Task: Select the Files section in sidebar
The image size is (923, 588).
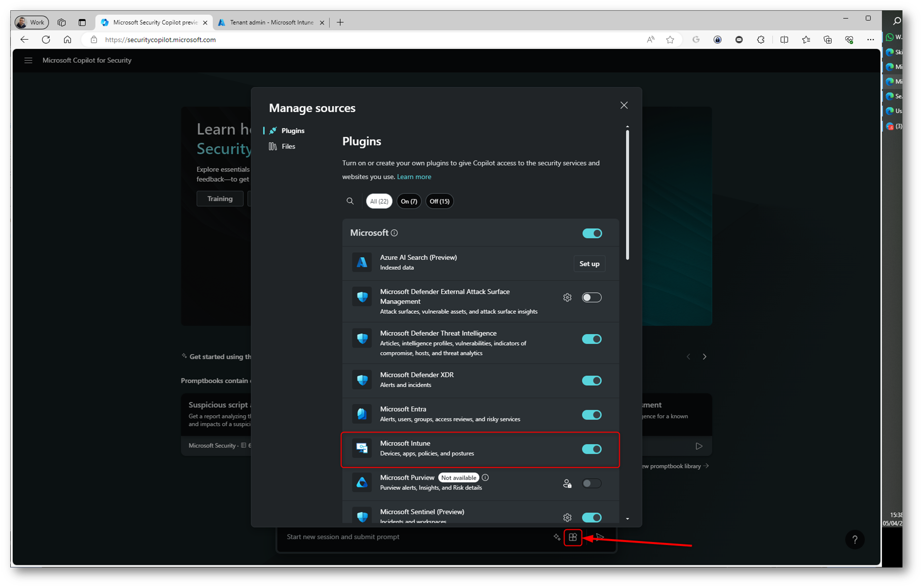Action: [x=282, y=146]
